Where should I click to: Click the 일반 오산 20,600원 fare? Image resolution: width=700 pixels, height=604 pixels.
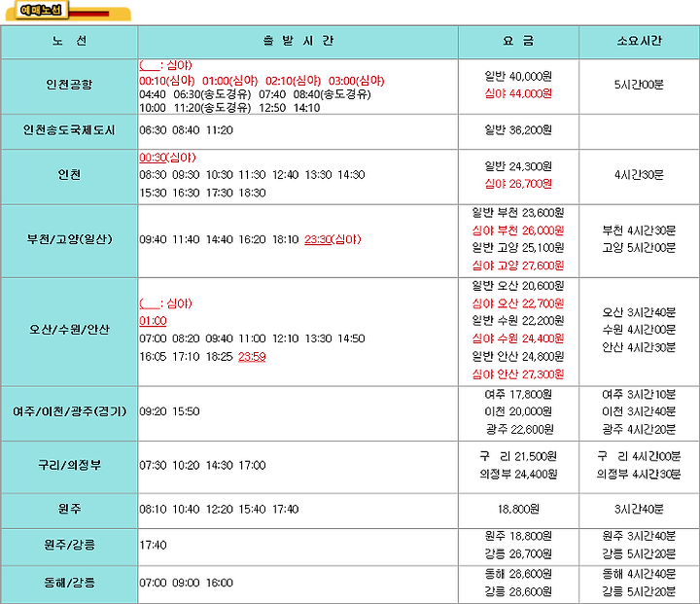(518, 286)
